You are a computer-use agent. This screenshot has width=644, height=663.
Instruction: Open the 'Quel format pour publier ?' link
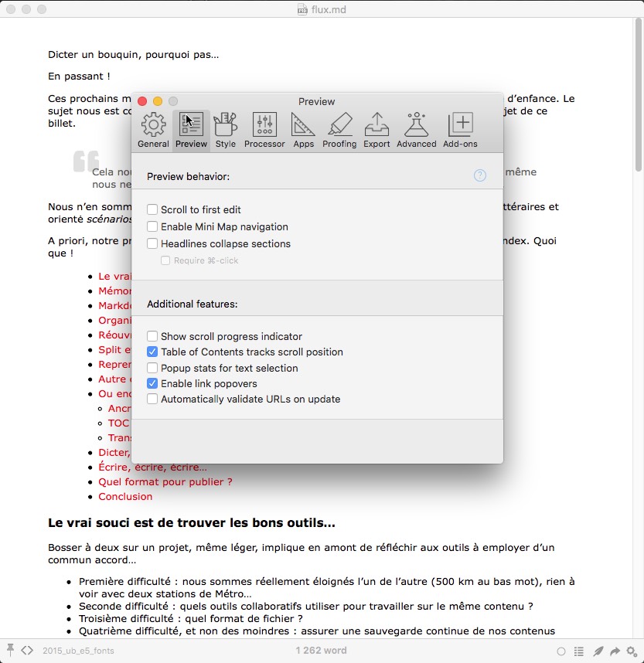tap(165, 482)
